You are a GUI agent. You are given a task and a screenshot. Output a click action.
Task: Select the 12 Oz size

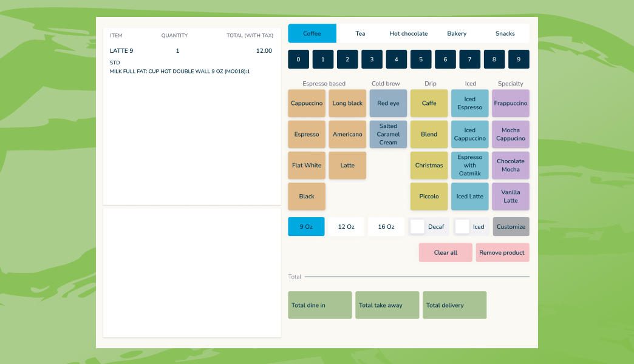(346, 227)
